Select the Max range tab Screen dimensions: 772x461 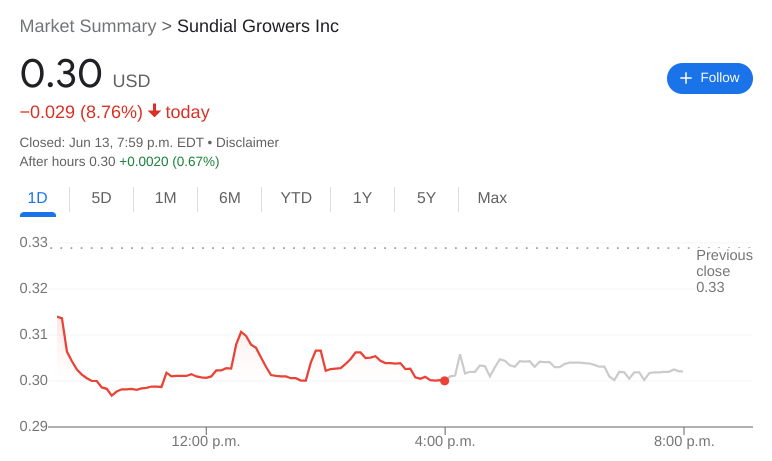(492, 198)
